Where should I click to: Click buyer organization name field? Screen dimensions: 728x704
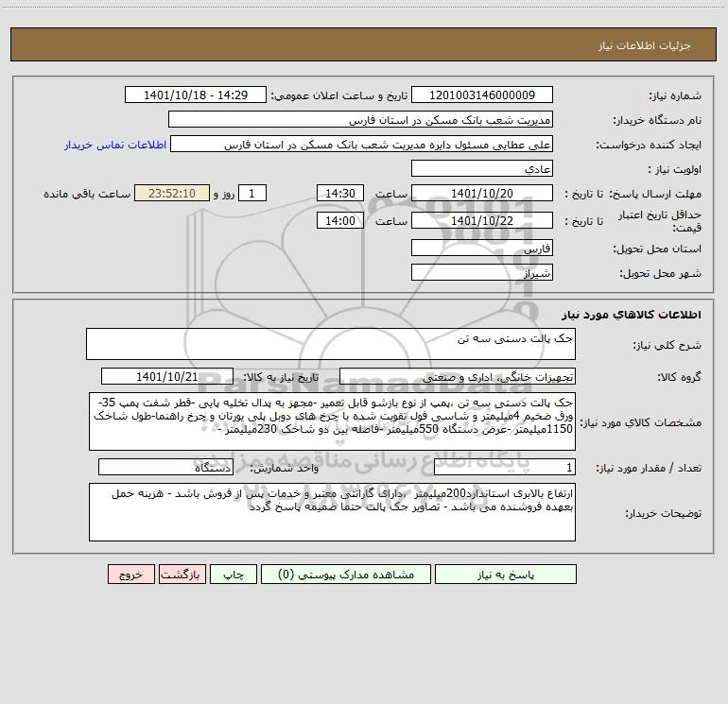[360, 119]
